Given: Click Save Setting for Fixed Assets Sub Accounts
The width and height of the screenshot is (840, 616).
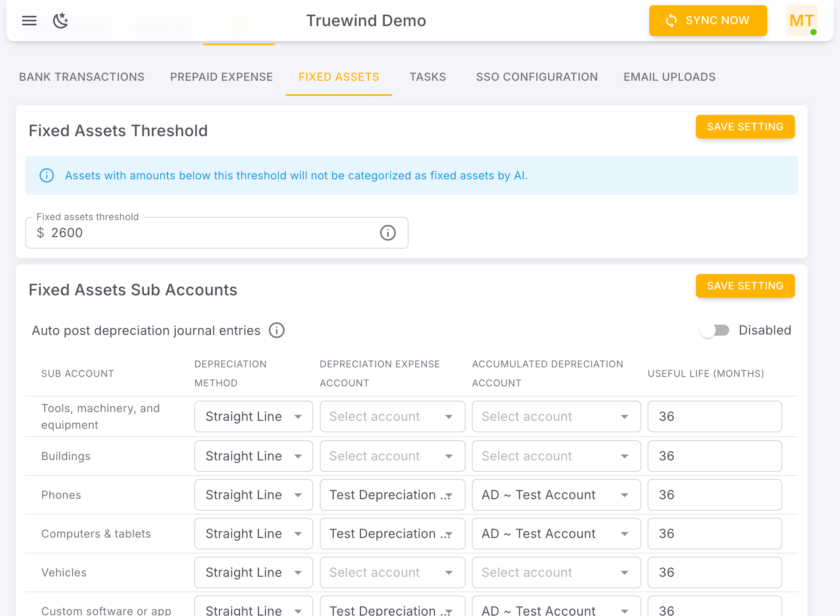Looking at the screenshot, I should [745, 286].
